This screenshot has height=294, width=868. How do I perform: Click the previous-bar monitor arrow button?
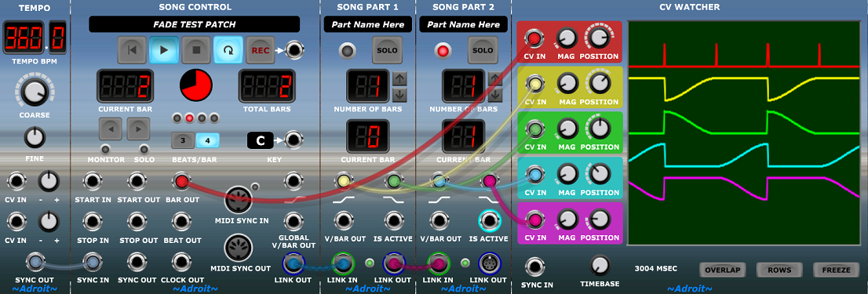tap(110, 129)
